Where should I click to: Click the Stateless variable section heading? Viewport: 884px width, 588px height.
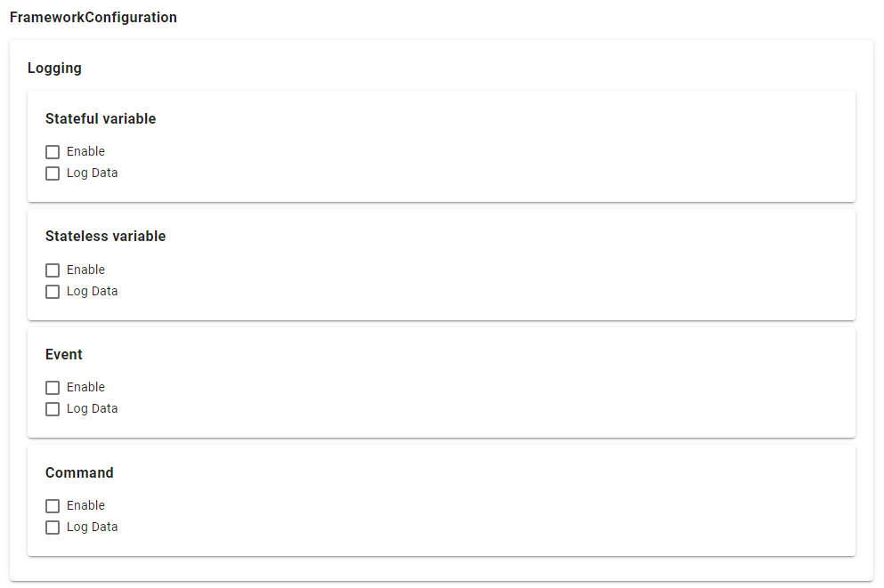coord(105,236)
